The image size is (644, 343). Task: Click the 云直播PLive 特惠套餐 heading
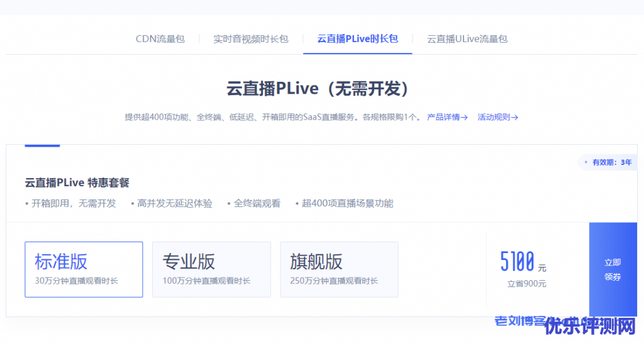click(77, 183)
